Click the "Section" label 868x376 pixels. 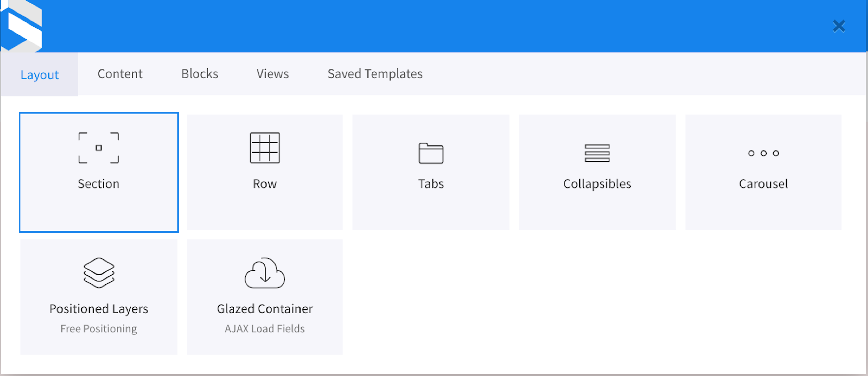[x=98, y=184]
